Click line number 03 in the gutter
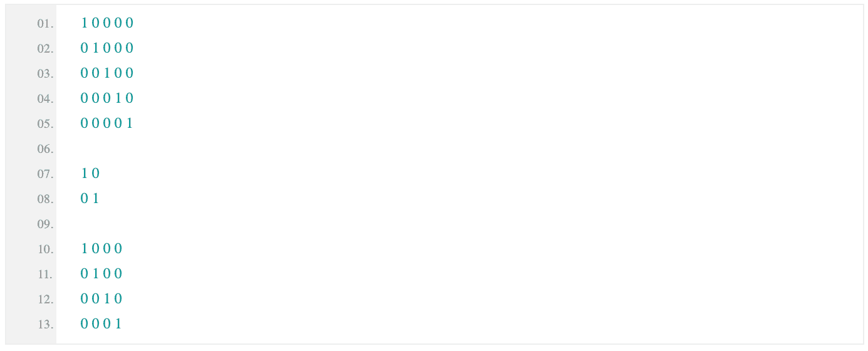 45,74
